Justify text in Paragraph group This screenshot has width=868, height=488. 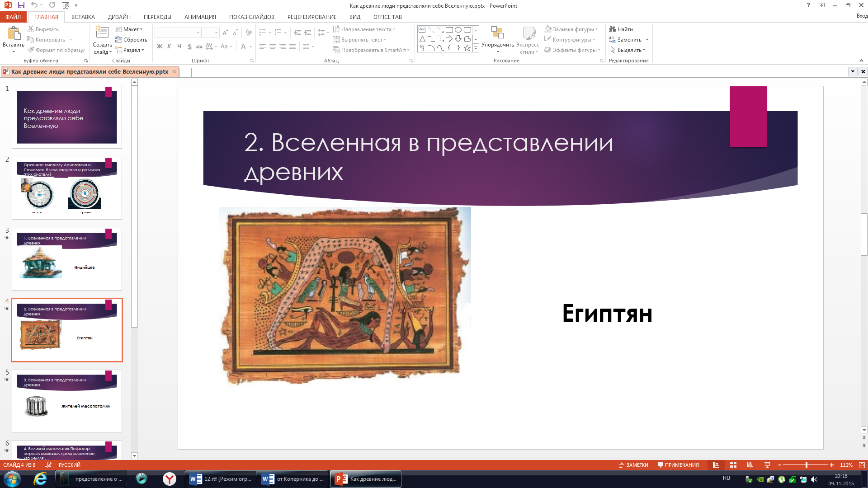(292, 47)
